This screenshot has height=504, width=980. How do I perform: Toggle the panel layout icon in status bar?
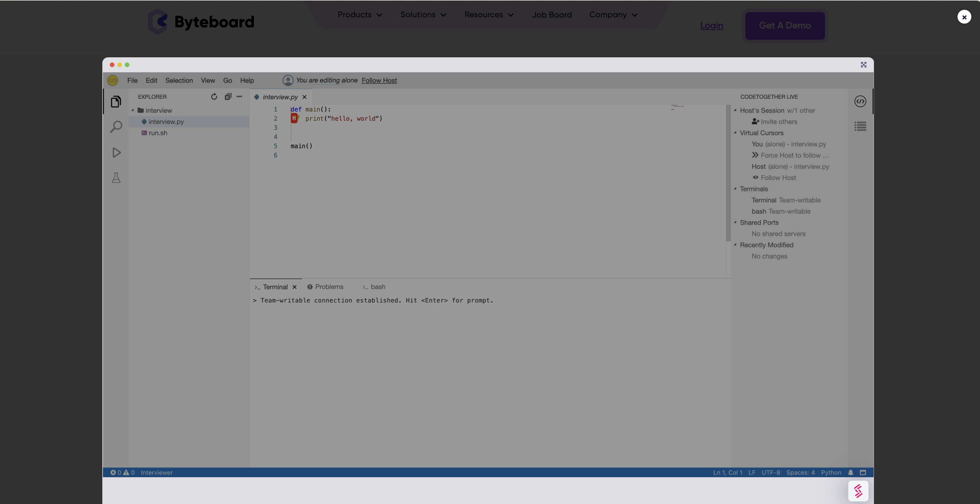pos(863,472)
